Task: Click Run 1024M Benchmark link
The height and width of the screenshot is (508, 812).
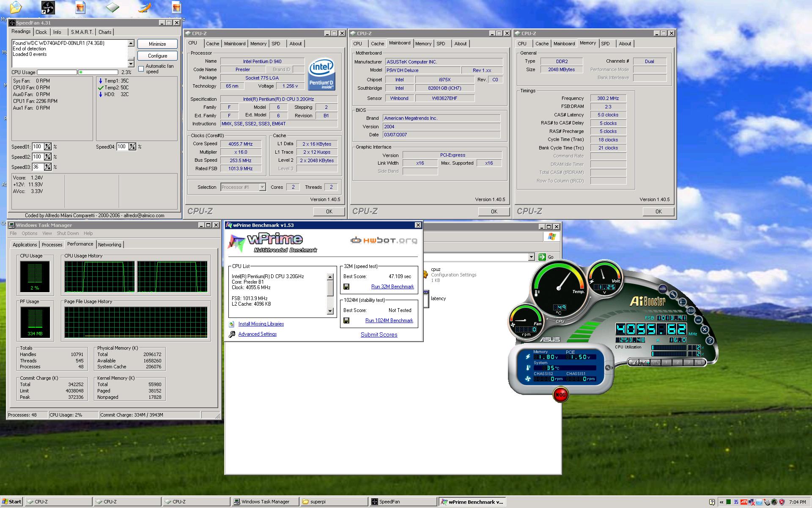Action: tap(389, 320)
